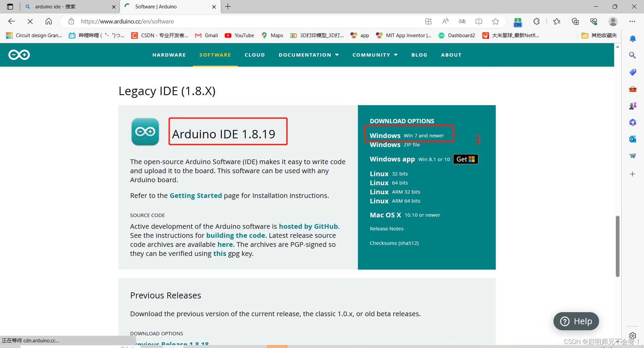Download Mac OS X 10.10 or newer
The height and width of the screenshot is (348, 644).
(x=405, y=215)
